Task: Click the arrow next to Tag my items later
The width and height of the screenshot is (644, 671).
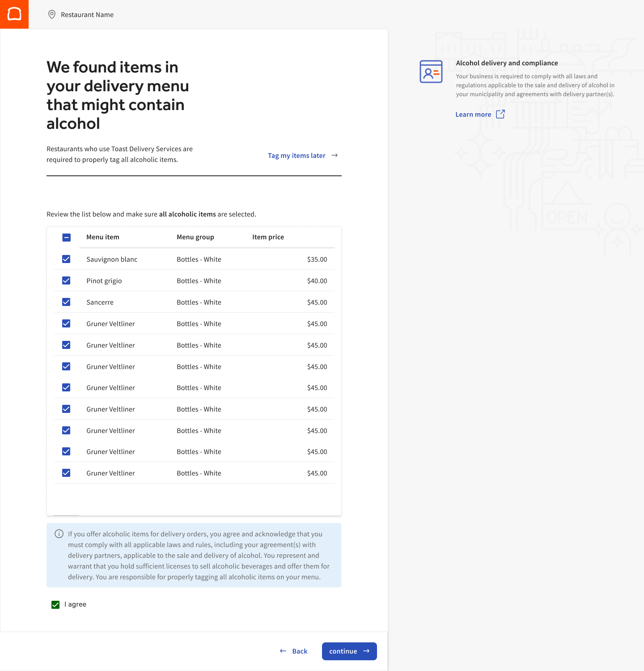Action: [335, 156]
